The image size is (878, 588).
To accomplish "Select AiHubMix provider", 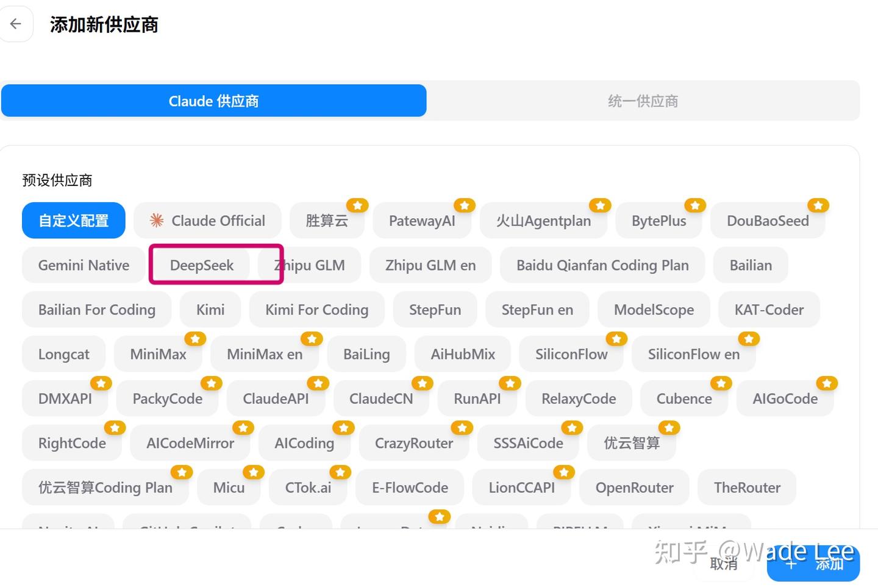I will (463, 354).
